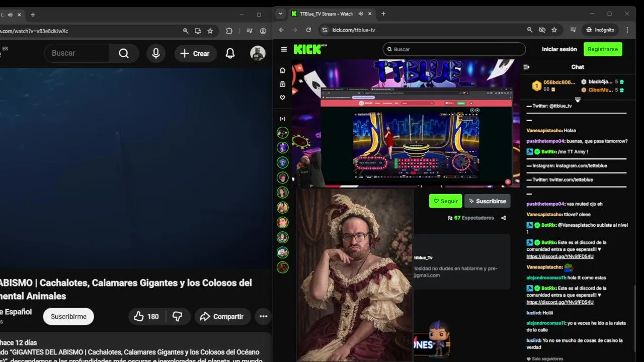Open media controls icon in Kick browser toolbar

573,30
